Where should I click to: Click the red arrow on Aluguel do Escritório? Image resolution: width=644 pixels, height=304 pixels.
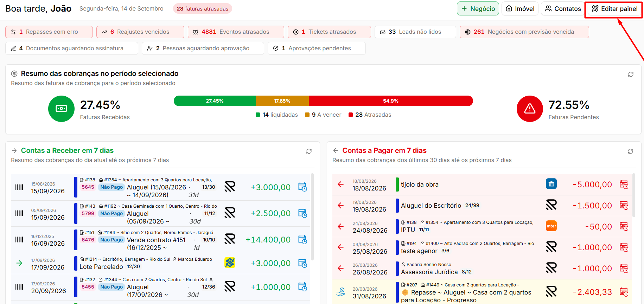[340, 205]
